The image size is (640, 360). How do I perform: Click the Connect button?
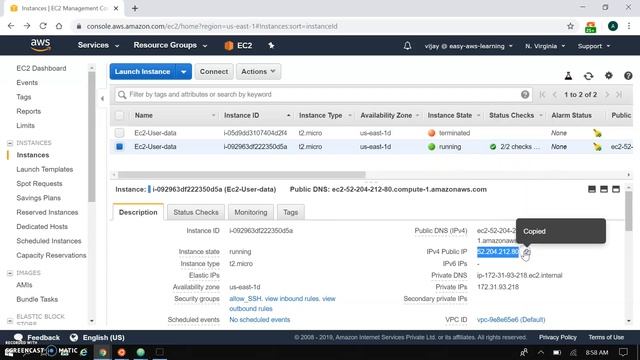pyautogui.click(x=214, y=72)
